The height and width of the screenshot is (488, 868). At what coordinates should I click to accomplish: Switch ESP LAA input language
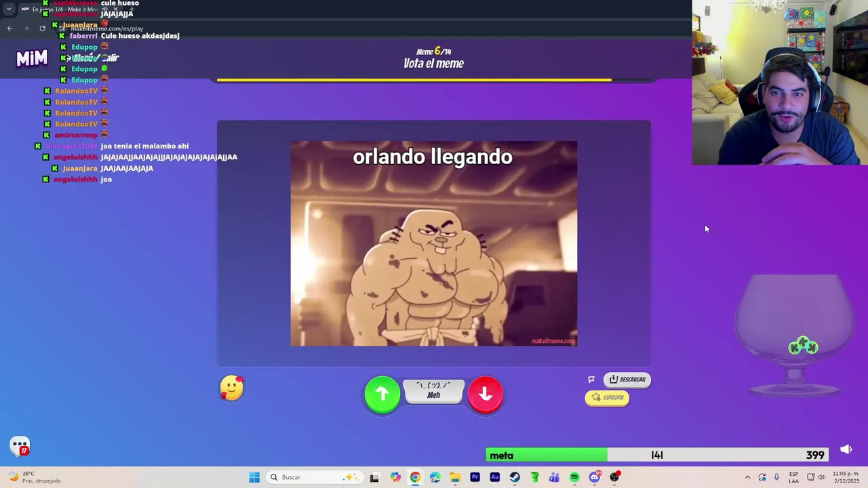(x=793, y=477)
